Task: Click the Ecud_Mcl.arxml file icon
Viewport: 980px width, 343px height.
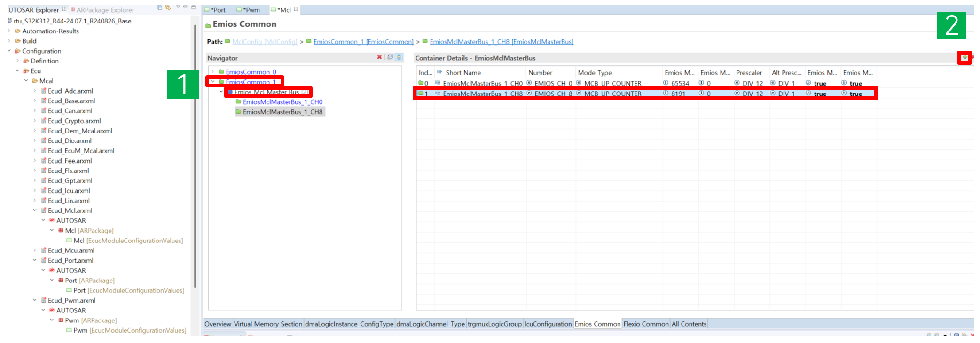Action: click(x=43, y=210)
